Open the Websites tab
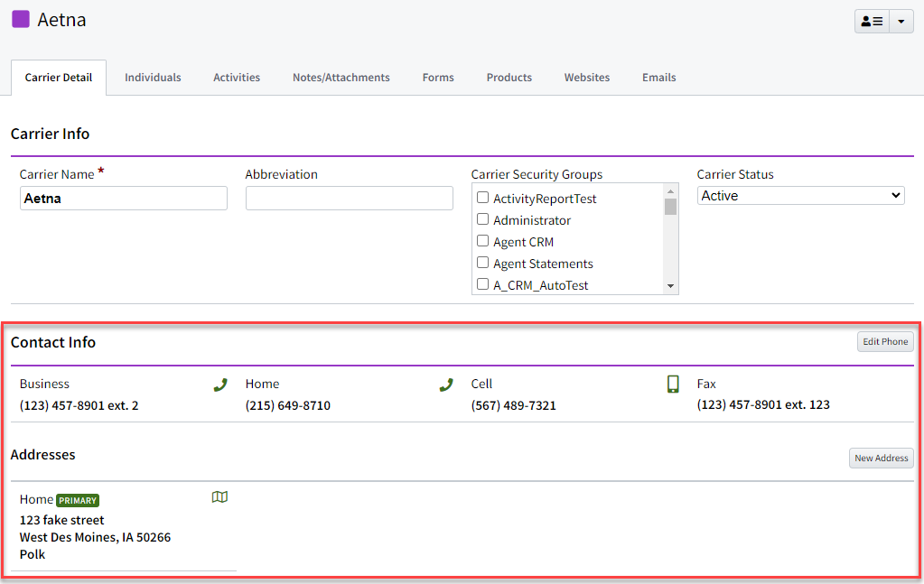The height and width of the screenshot is (584, 924). [x=587, y=78]
